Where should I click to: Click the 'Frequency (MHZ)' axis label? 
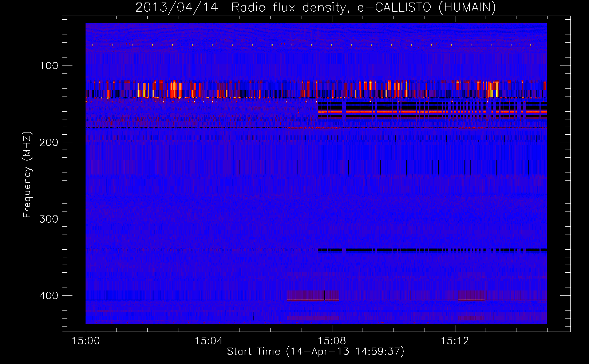pyautogui.click(x=27, y=175)
